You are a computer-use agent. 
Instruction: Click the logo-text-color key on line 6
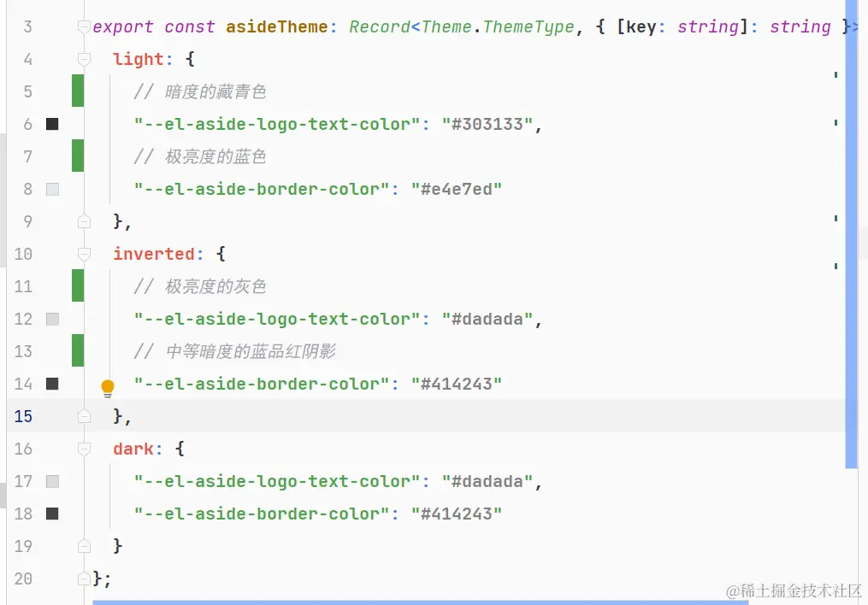pos(277,124)
